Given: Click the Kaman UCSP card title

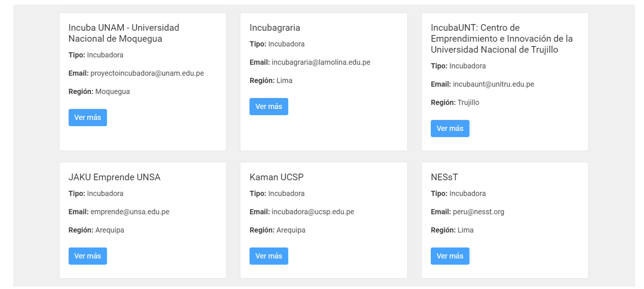Looking at the screenshot, I should (x=277, y=177).
